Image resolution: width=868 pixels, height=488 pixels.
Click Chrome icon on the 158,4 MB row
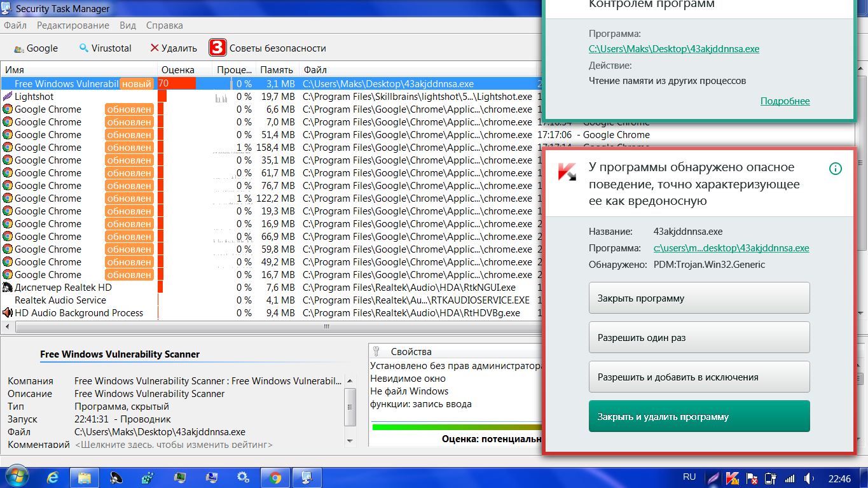click(x=8, y=148)
